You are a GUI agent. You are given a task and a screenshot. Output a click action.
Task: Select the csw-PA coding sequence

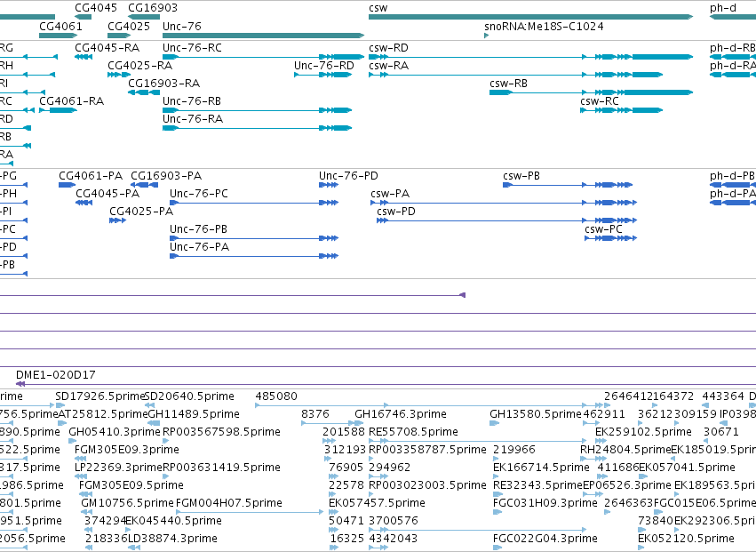tap(504, 203)
